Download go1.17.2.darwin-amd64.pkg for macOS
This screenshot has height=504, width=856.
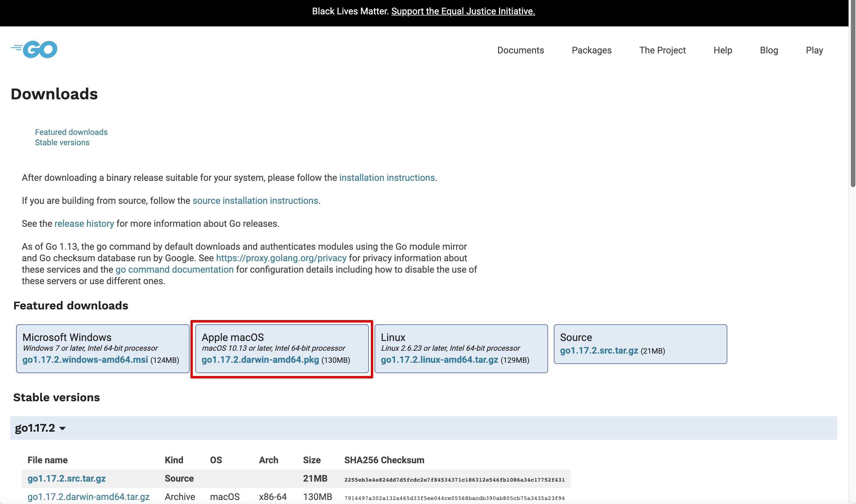[260, 360]
